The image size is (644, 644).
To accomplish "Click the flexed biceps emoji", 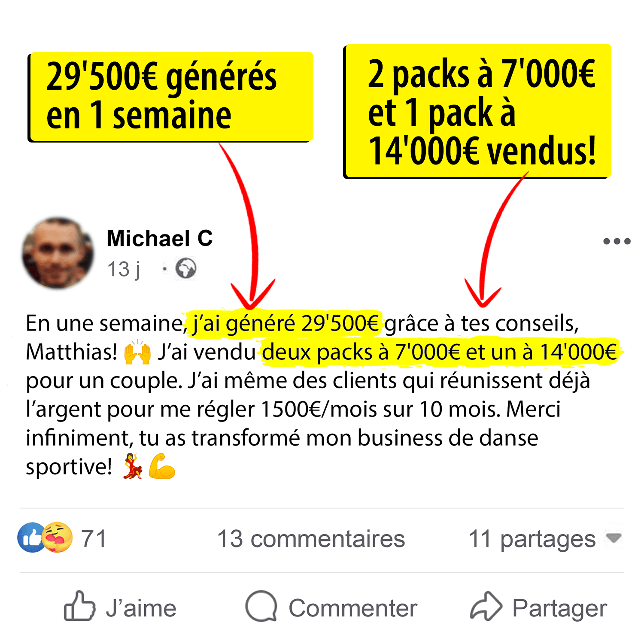I will point(162,466).
